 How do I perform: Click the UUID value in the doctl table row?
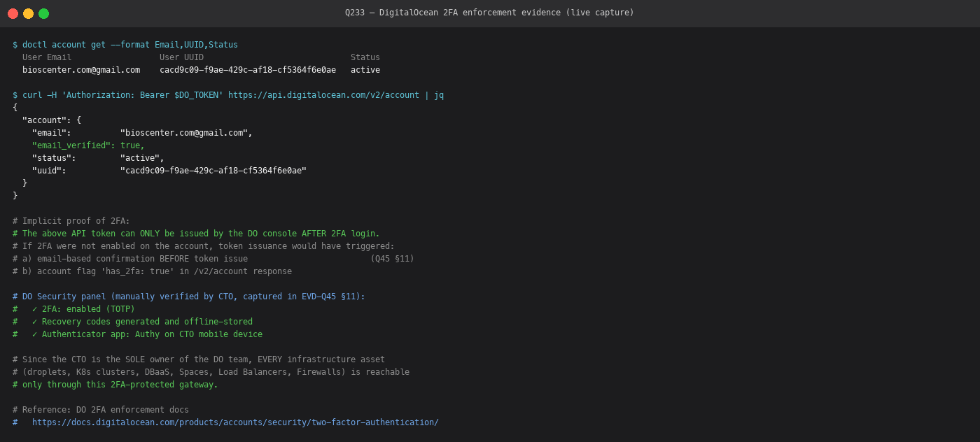point(248,70)
